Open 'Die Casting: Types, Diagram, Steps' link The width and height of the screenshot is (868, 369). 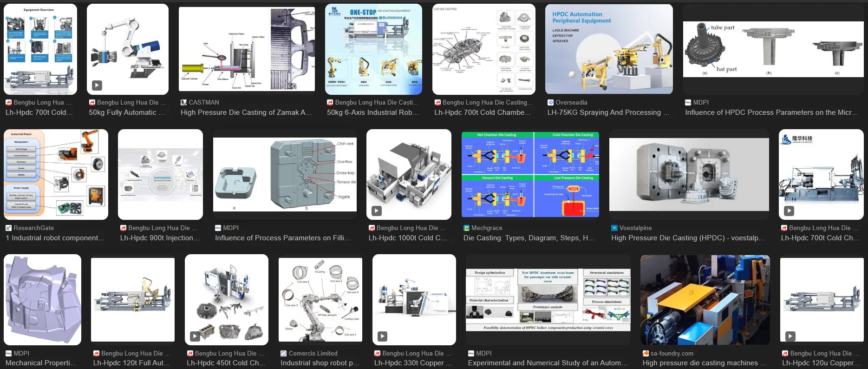pyautogui.click(x=529, y=238)
